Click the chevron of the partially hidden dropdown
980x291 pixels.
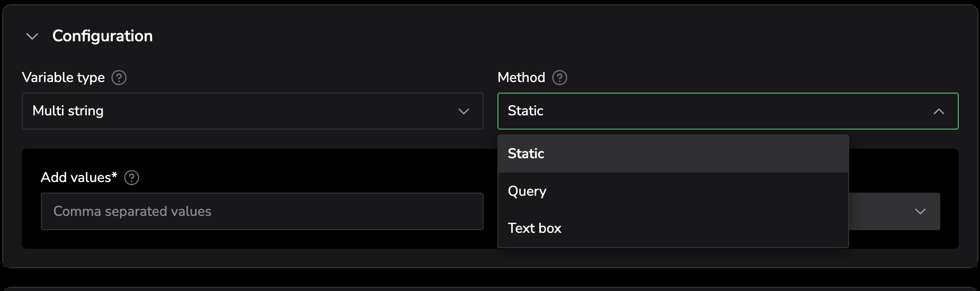920,212
